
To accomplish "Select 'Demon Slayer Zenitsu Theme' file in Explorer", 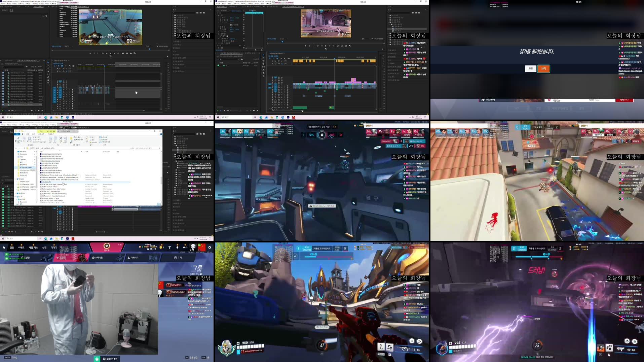I will (60, 180).
